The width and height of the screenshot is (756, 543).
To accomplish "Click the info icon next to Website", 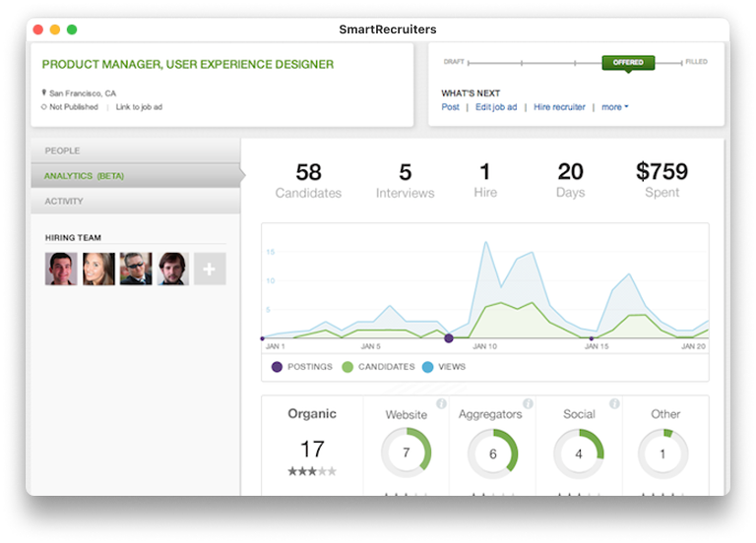I will pos(441,403).
